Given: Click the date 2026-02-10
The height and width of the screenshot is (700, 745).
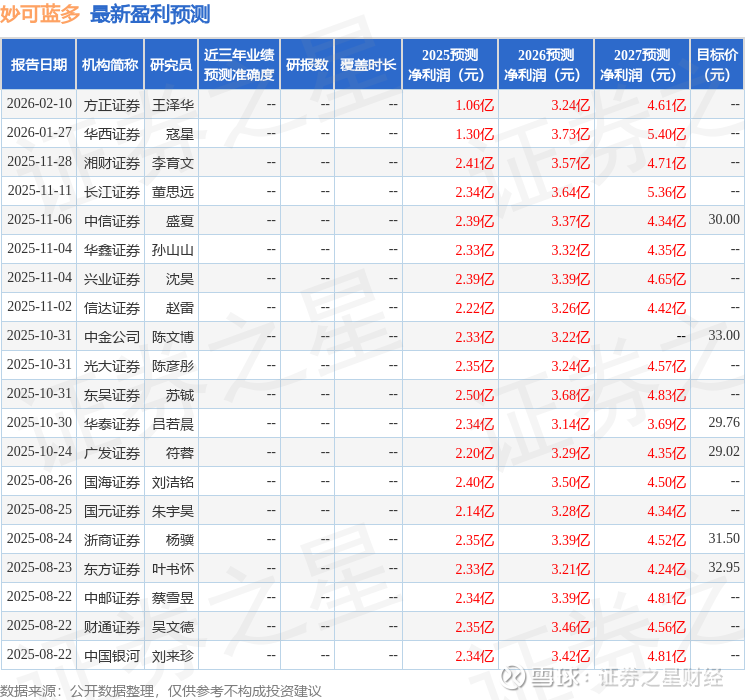Looking at the screenshot, I should tap(39, 104).
